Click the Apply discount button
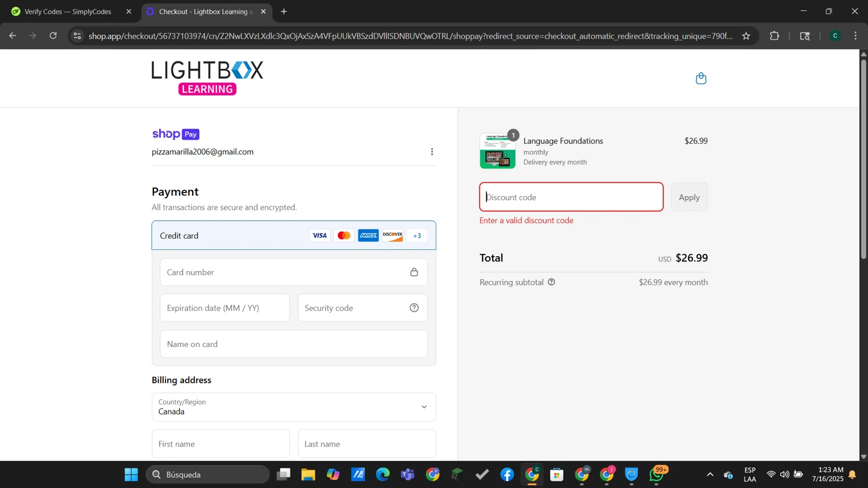Screen dimensions: 868x488 coord(689,197)
